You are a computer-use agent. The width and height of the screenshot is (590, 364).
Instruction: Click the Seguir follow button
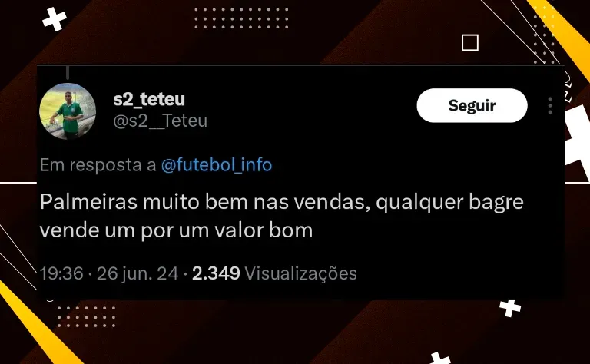(472, 106)
